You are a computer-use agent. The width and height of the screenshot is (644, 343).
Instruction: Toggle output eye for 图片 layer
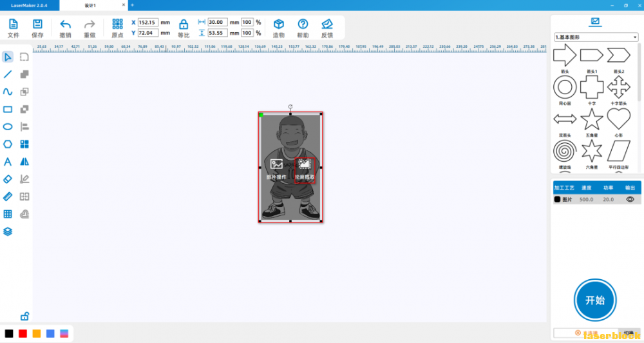[x=630, y=199]
